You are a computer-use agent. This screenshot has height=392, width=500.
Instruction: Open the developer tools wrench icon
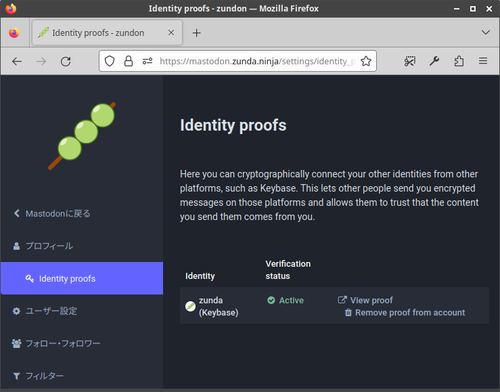point(434,61)
